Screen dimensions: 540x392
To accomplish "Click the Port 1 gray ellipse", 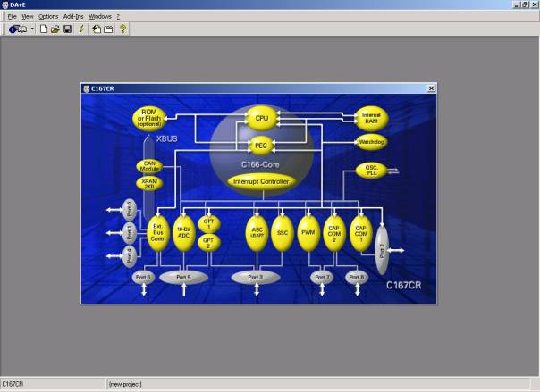I will pyautogui.click(x=130, y=233).
